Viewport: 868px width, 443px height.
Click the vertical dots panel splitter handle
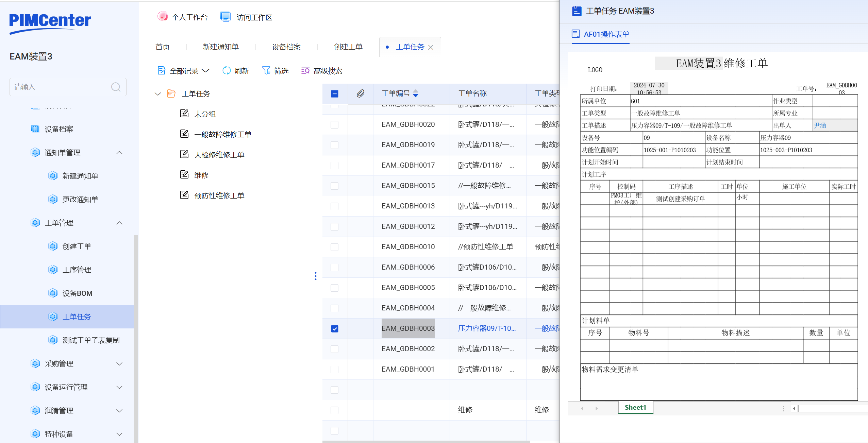[x=316, y=276]
